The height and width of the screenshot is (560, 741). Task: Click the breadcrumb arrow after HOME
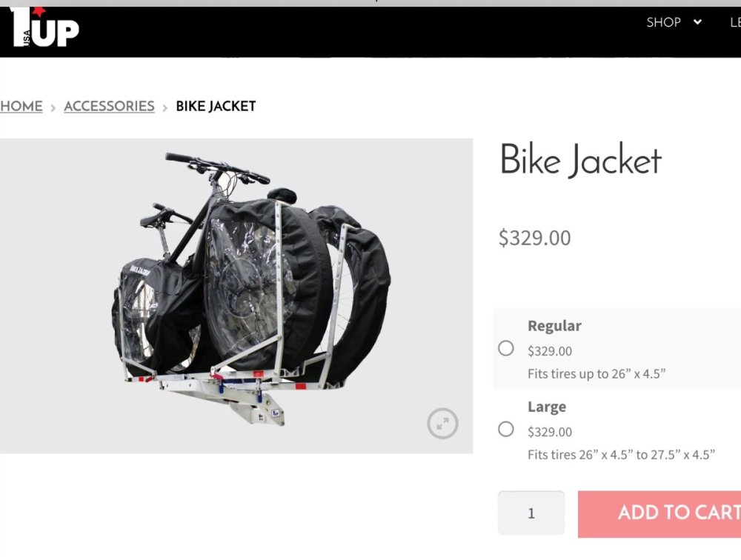(53, 107)
